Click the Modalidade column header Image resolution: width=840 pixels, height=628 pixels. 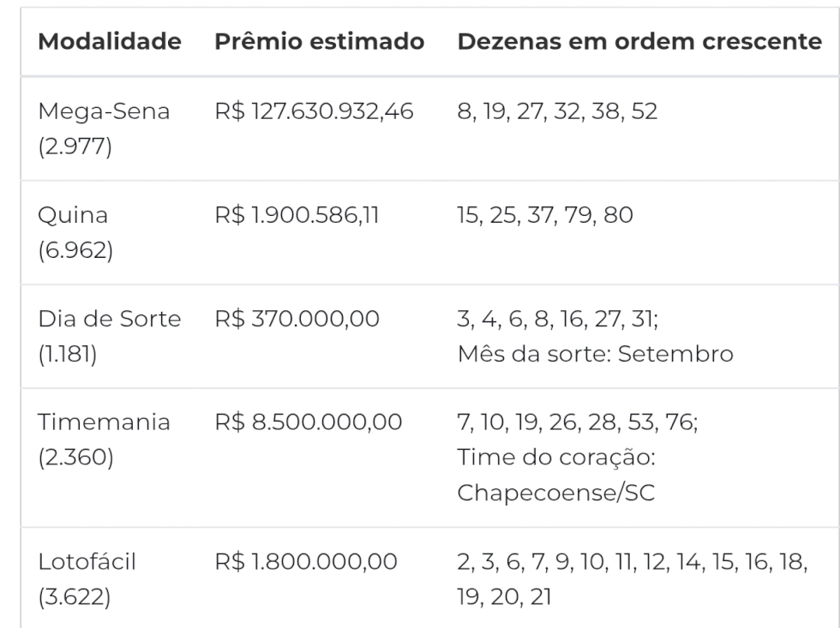click(110, 41)
